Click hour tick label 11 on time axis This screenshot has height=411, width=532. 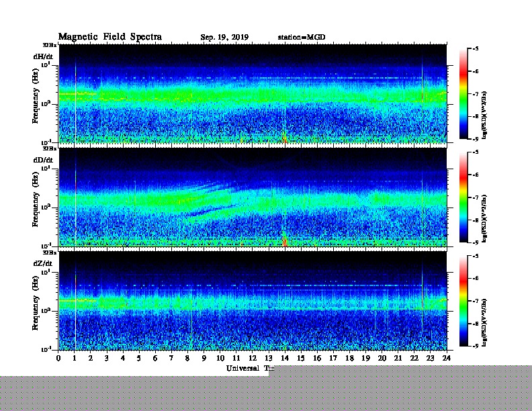coord(236,358)
